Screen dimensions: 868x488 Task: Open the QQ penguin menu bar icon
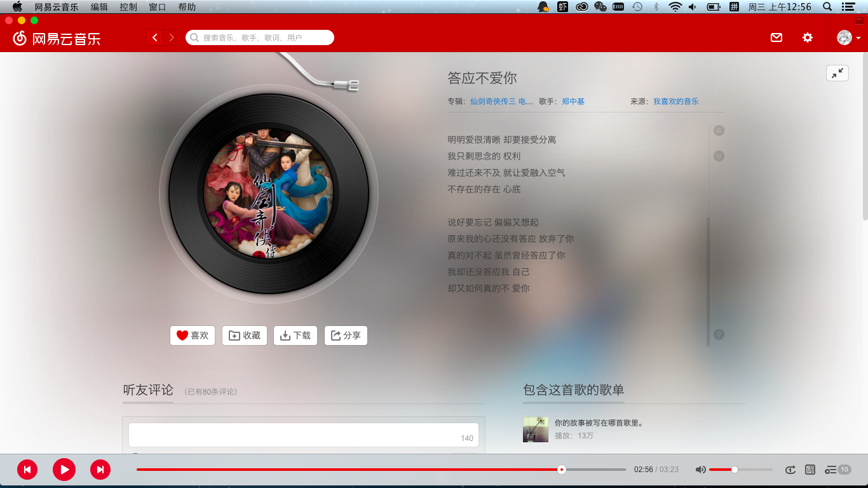pos(543,7)
